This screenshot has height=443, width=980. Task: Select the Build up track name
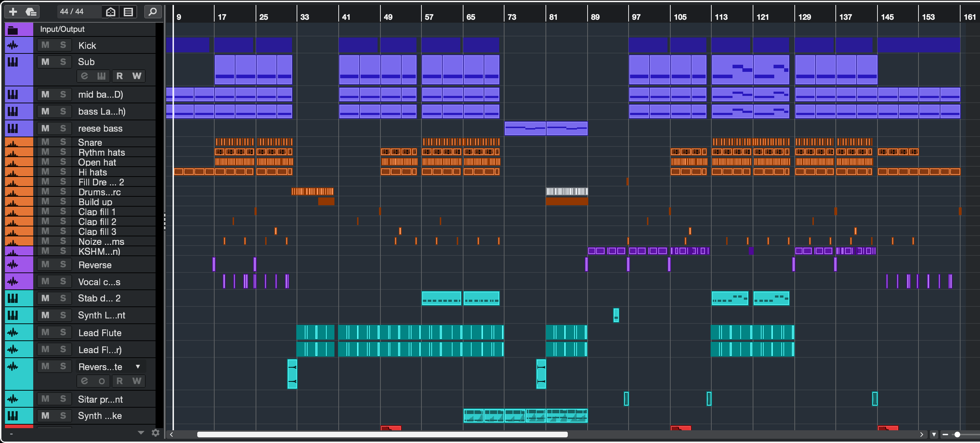coord(95,202)
